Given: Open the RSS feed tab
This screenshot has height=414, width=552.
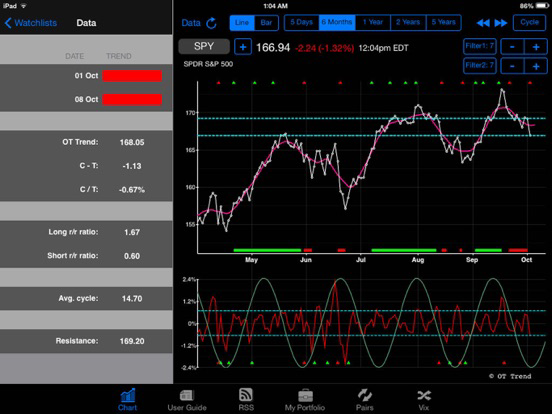Looking at the screenshot, I should tap(246, 400).
